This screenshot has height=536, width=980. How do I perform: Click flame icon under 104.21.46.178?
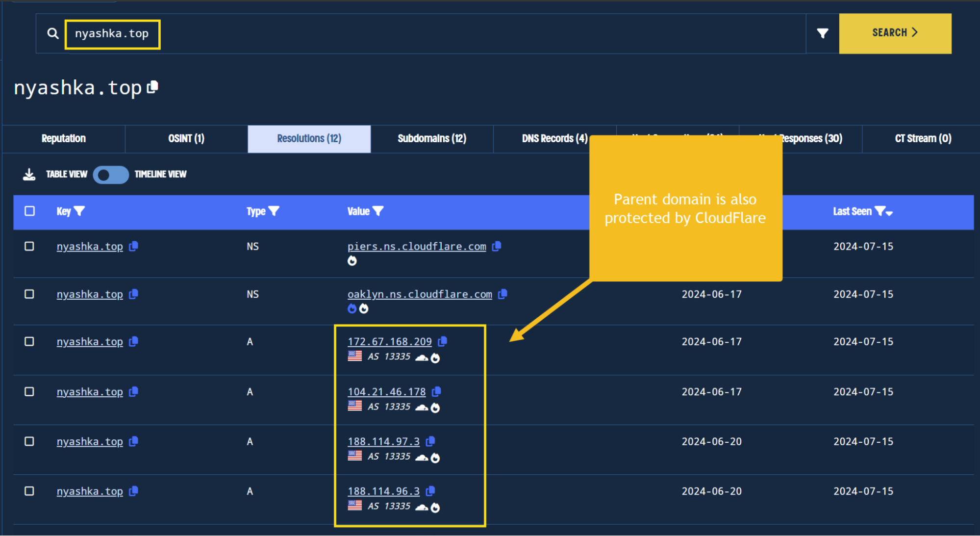435,408
